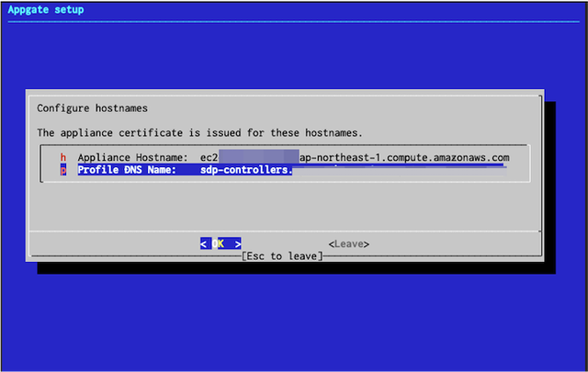Click the 'Configure hostnames' heading
Screen dimensions: 588x372
click(92, 108)
